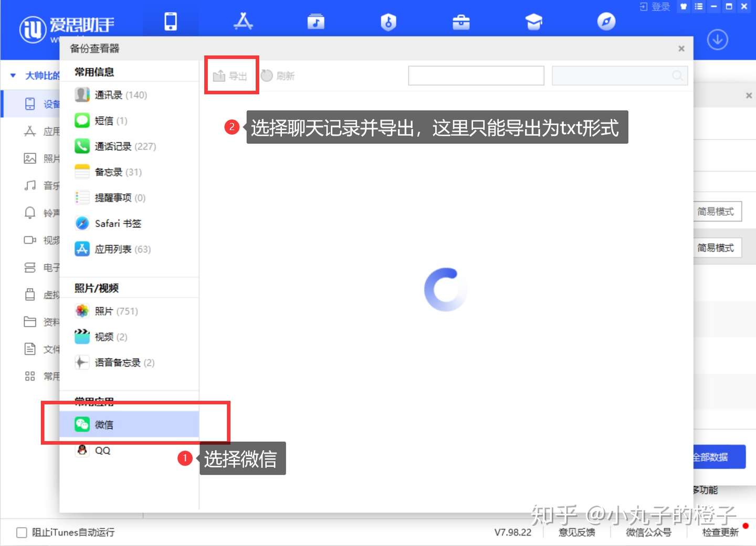Image resolution: width=756 pixels, height=546 pixels.
Task: Click the lower 简易模式 button
Action: [717, 248]
